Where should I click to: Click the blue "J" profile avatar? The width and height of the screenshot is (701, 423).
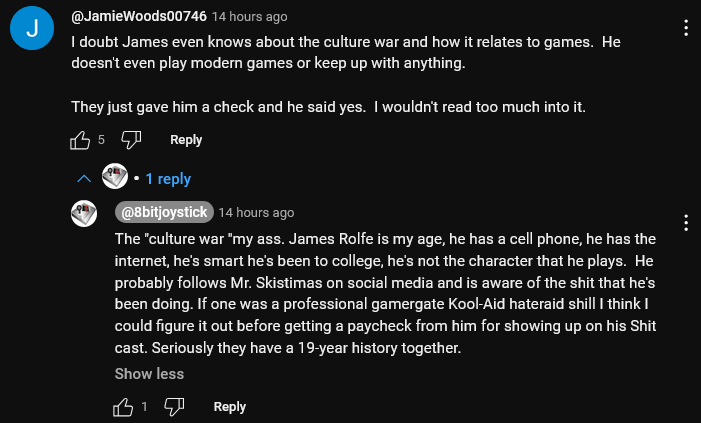[32, 29]
